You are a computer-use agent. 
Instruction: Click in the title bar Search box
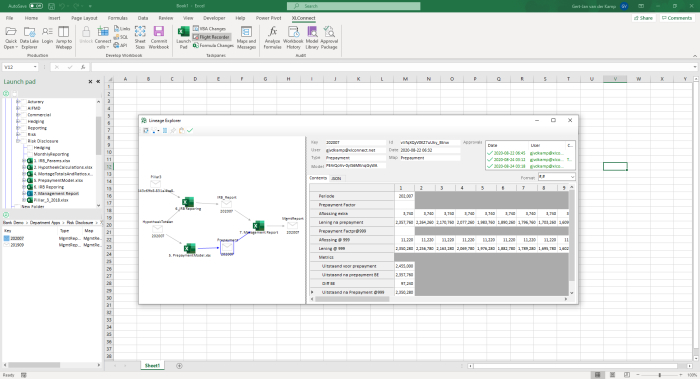[354, 6]
